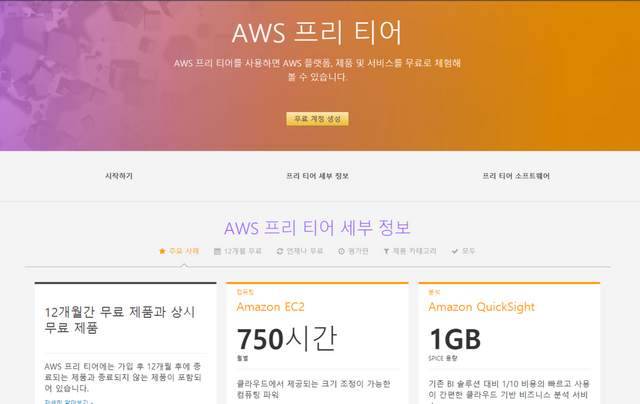
Task: Click the 컴퓨팅 category label
Action: pos(245,292)
